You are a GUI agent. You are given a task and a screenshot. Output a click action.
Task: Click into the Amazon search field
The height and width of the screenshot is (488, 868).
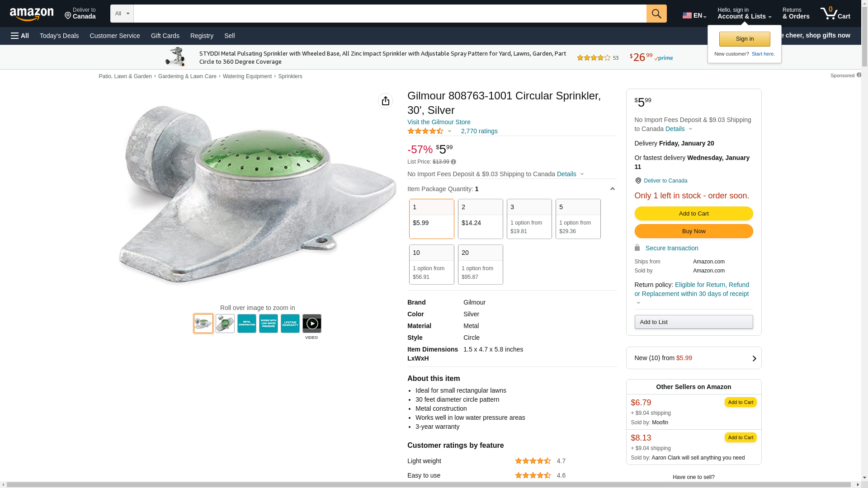[390, 14]
